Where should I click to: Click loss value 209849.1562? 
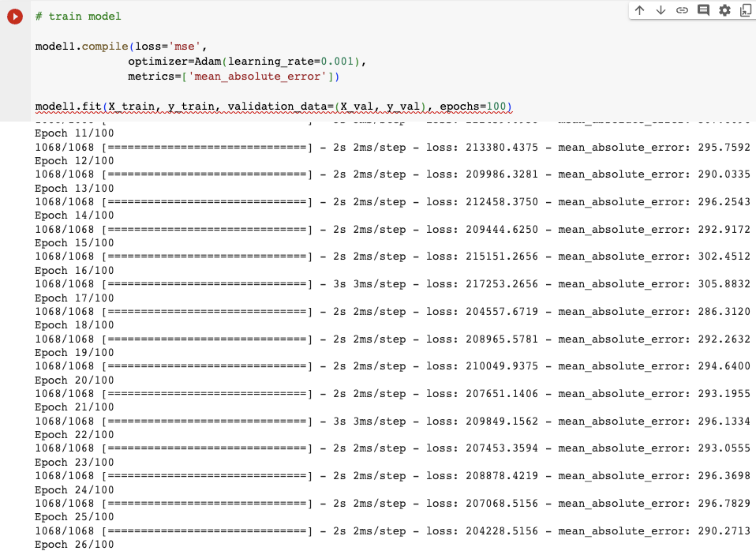click(501, 422)
